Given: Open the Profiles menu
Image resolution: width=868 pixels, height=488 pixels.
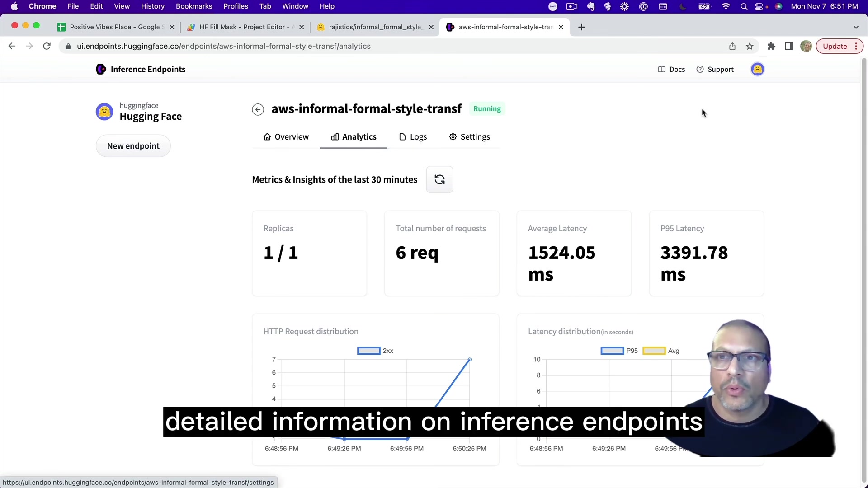Looking at the screenshot, I should 236,6.
